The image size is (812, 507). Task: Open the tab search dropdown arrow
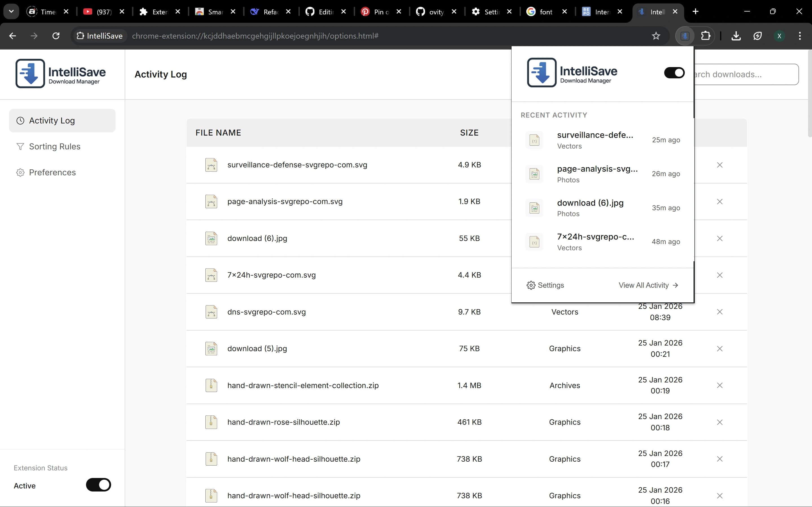(11, 12)
